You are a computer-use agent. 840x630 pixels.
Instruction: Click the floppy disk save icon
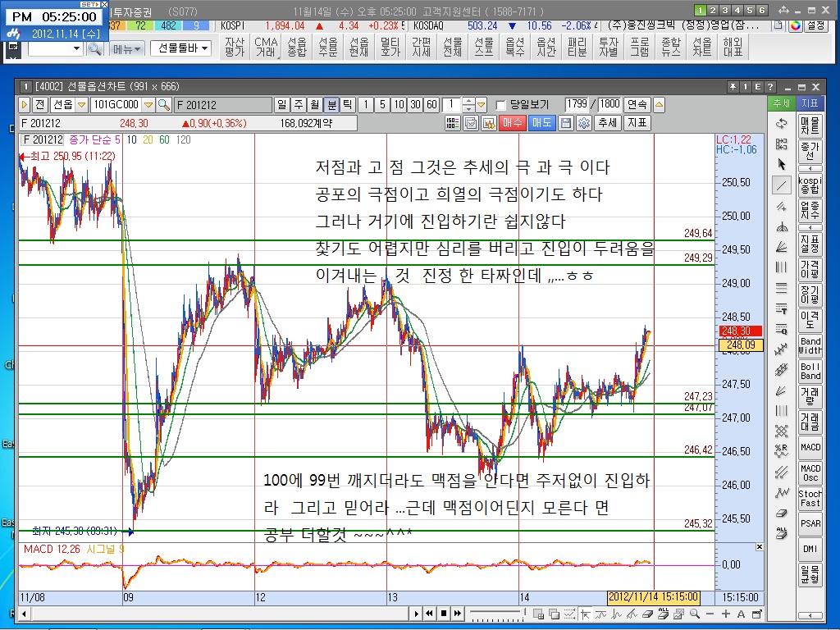565,123
